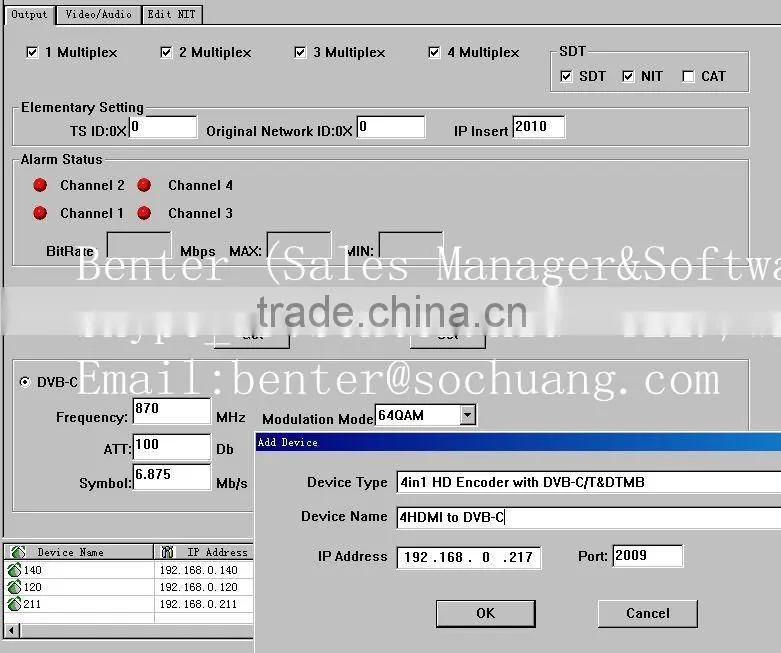Click the Frequency MHz field
The height and width of the screenshot is (653, 781).
pyautogui.click(x=172, y=411)
